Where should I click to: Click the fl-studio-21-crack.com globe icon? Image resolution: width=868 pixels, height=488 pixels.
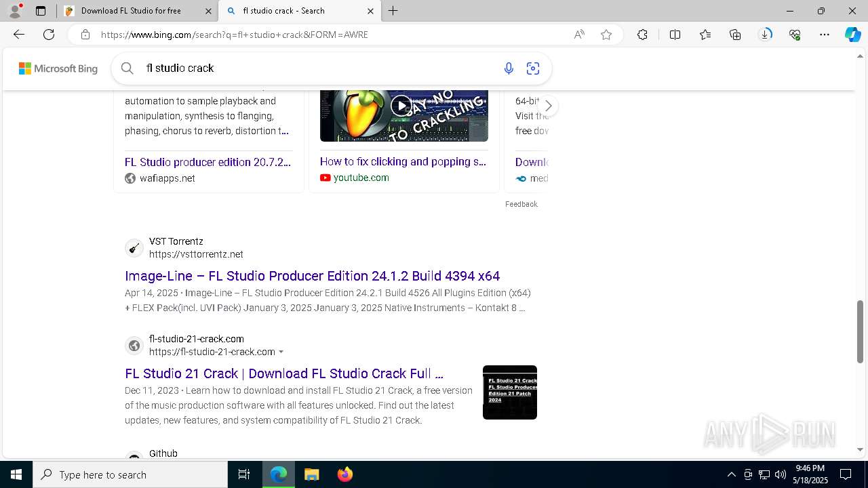[x=134, y=346]
